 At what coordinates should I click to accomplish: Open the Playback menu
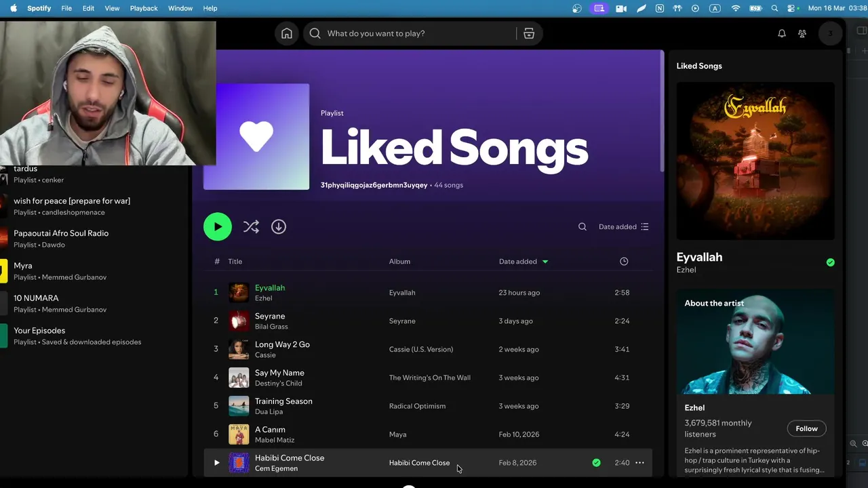tap(144, 8)
